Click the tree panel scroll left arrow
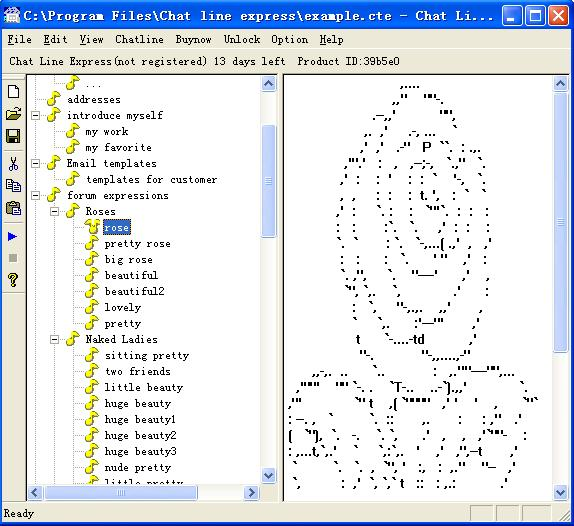 coord(35,492)
